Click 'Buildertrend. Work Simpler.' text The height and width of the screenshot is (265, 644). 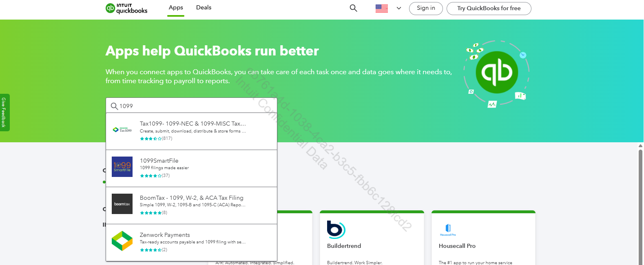coord(355,263)
